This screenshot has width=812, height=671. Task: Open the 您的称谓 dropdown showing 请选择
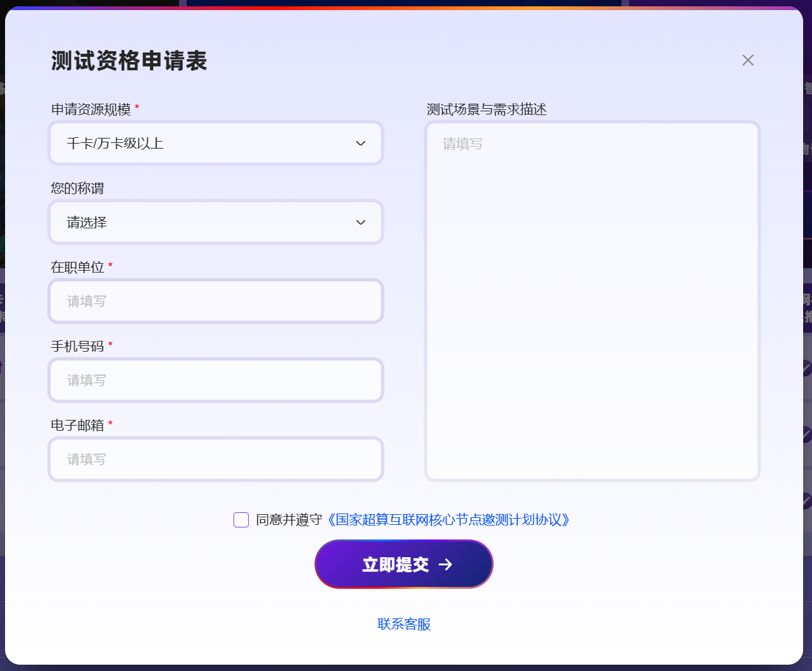click(x=216, y=222)
